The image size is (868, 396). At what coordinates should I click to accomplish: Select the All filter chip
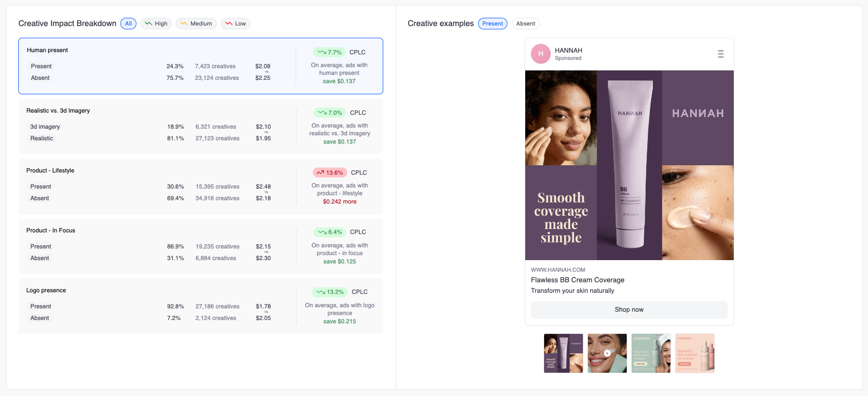(x=128, y=23)
